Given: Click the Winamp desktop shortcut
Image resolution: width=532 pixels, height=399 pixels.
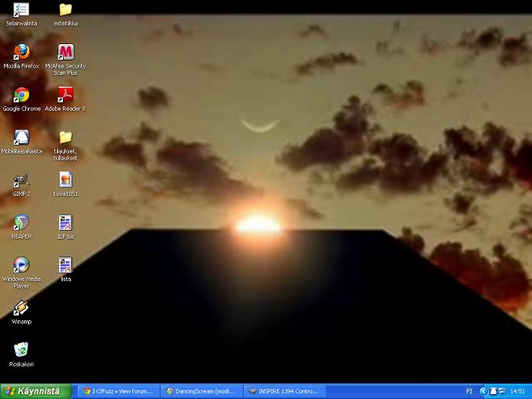Looking at the screenshot, I should [21, 308].
